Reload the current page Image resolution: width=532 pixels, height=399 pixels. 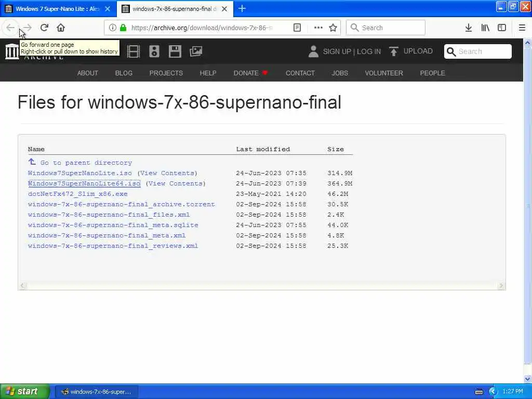click(x=44, y=28)
